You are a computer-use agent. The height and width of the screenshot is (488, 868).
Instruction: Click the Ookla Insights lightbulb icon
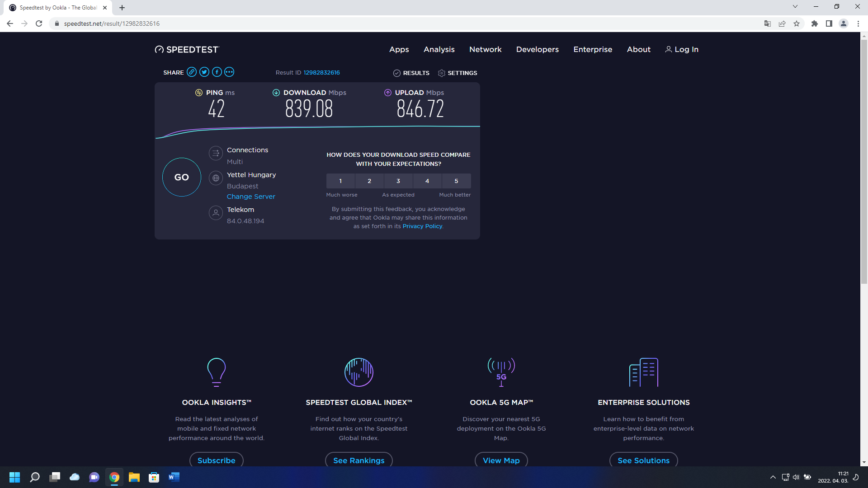pos(217,372)
